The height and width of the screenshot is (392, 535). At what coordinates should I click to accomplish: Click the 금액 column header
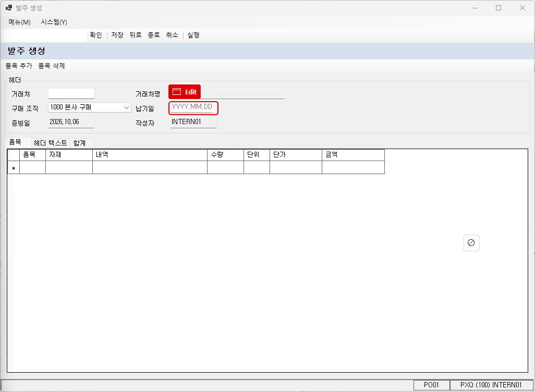click(353, 155)
